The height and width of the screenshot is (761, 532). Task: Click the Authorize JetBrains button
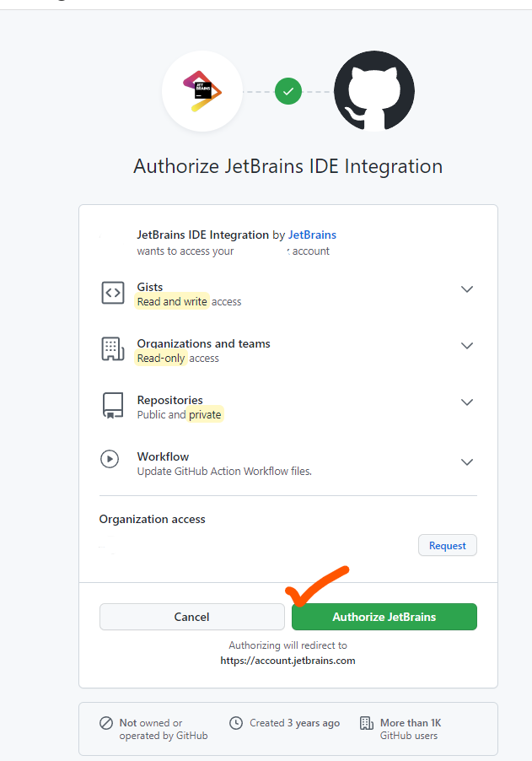[x=384, y=617]
